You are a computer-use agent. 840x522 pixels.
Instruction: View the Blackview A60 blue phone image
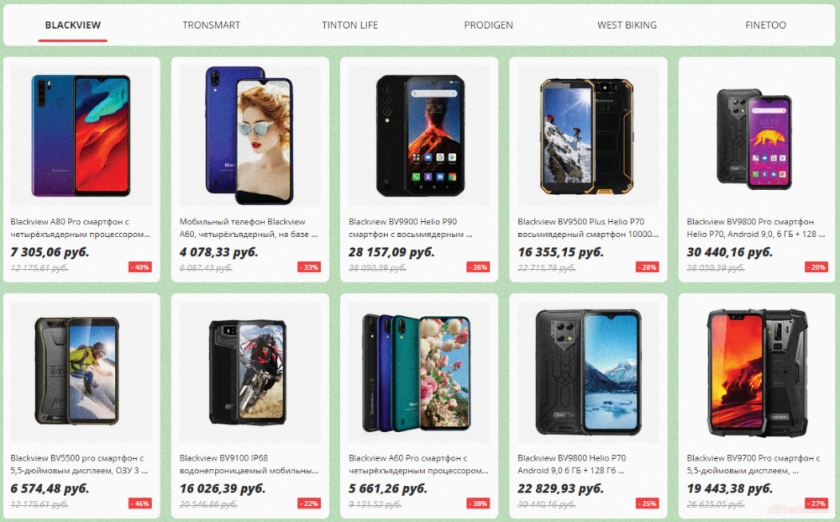click(250, 136)
